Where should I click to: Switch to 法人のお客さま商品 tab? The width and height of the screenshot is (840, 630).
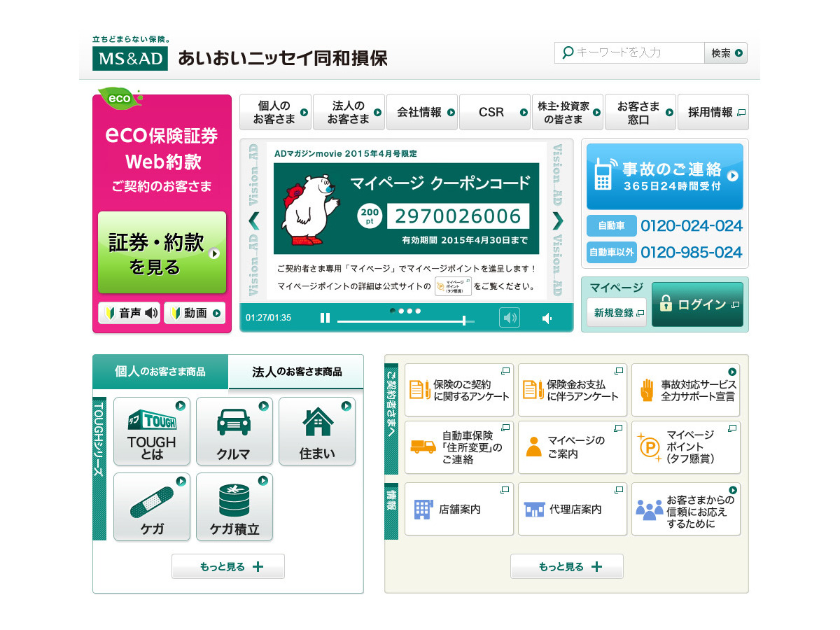tap(296, 372)
